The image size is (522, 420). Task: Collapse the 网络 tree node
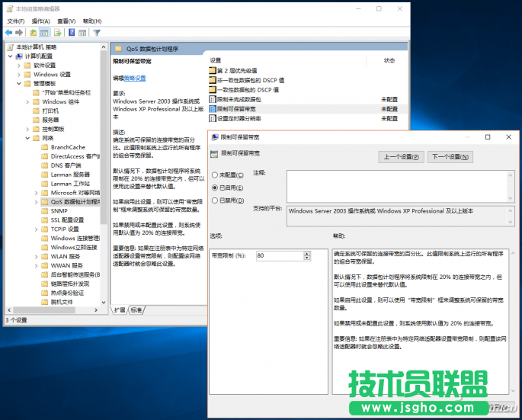click(x=27, y=138)
